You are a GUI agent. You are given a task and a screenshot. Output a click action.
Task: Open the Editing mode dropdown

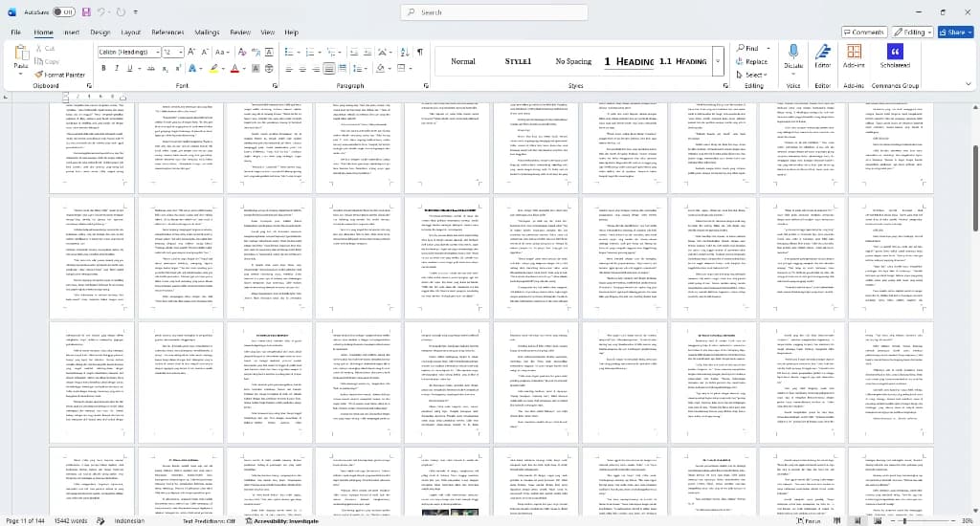click(x=912, y=32)
